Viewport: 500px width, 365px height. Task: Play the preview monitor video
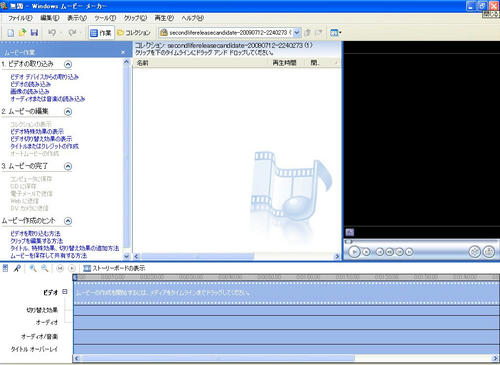(x=354, y=252)
